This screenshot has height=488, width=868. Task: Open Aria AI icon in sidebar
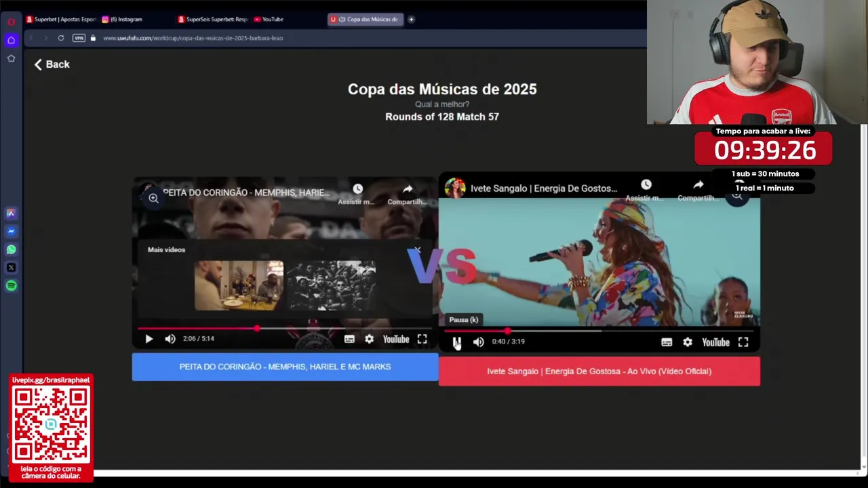(11, 213)
